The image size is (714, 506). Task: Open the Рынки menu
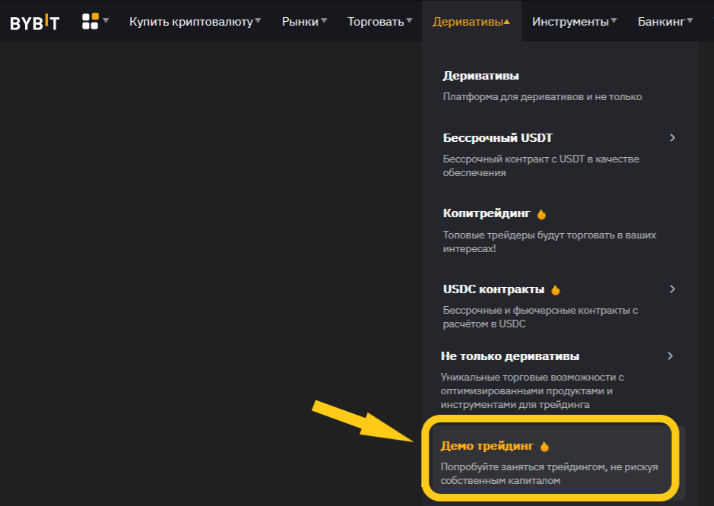click(x=304, y=21)
